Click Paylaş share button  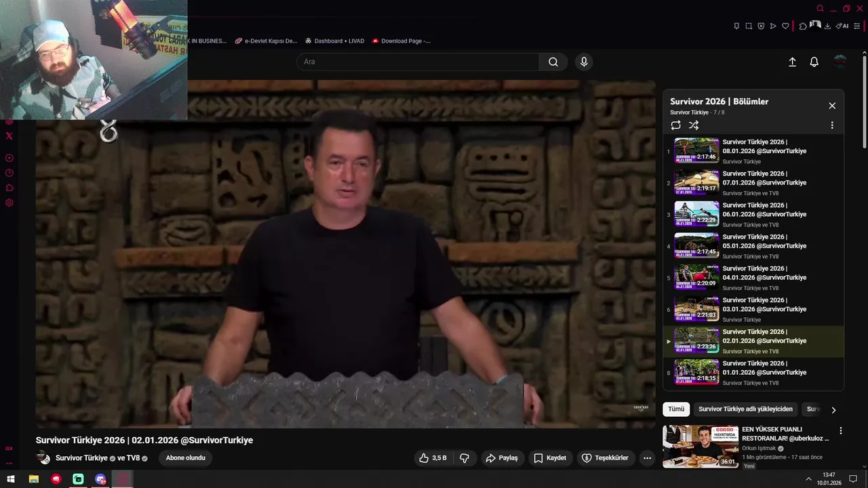pos(502,458)
